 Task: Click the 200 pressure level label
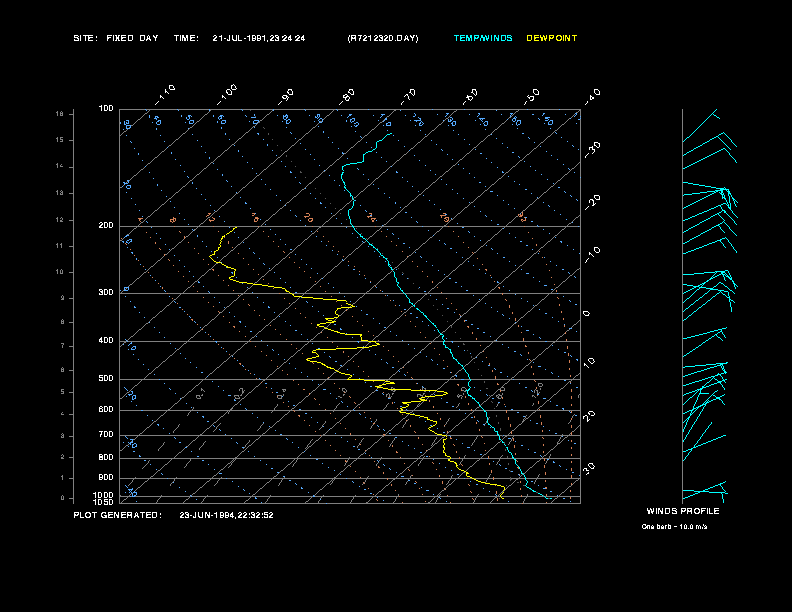point(106,226)
